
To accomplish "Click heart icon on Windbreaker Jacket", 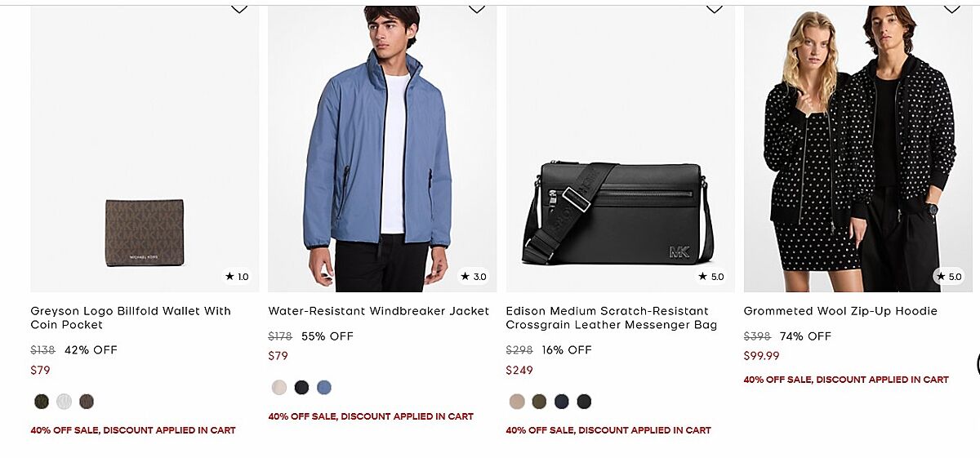I will point(476,9).
